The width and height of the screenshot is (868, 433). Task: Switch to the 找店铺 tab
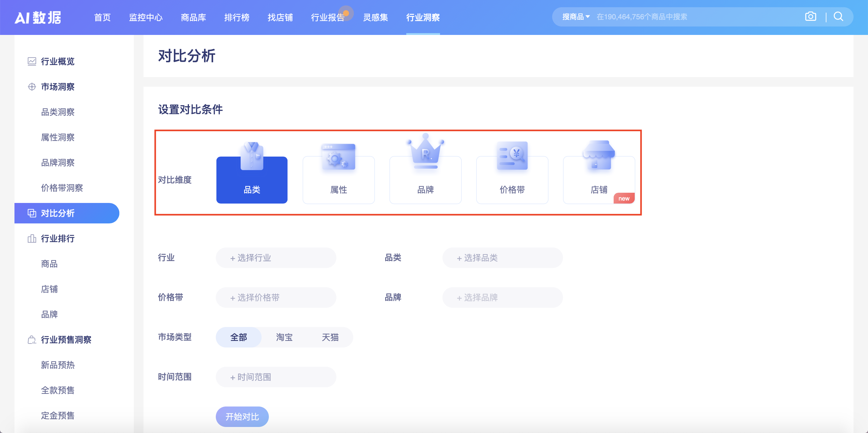click(280, 17)
